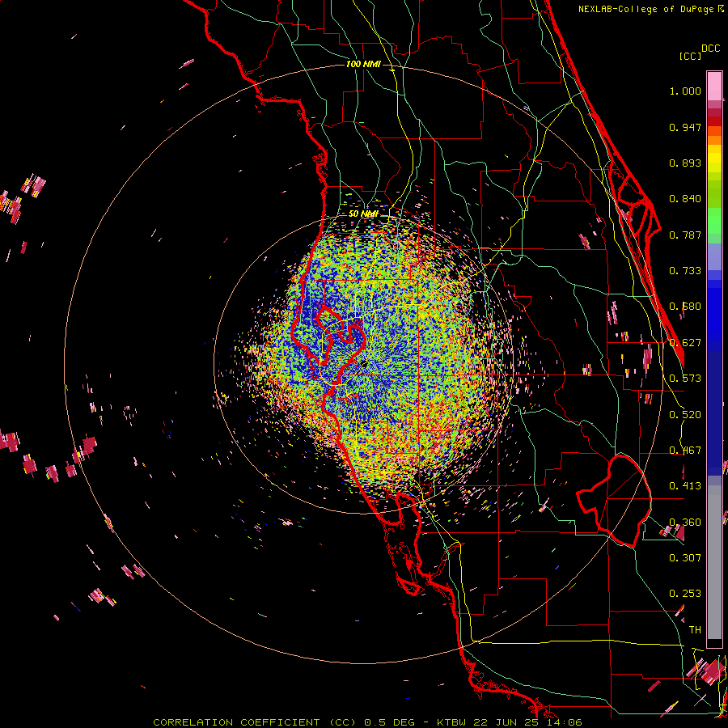Click the bright green color bar segment
The height and width of the screenshot is (728, 728).
click(x=714, y=221)
